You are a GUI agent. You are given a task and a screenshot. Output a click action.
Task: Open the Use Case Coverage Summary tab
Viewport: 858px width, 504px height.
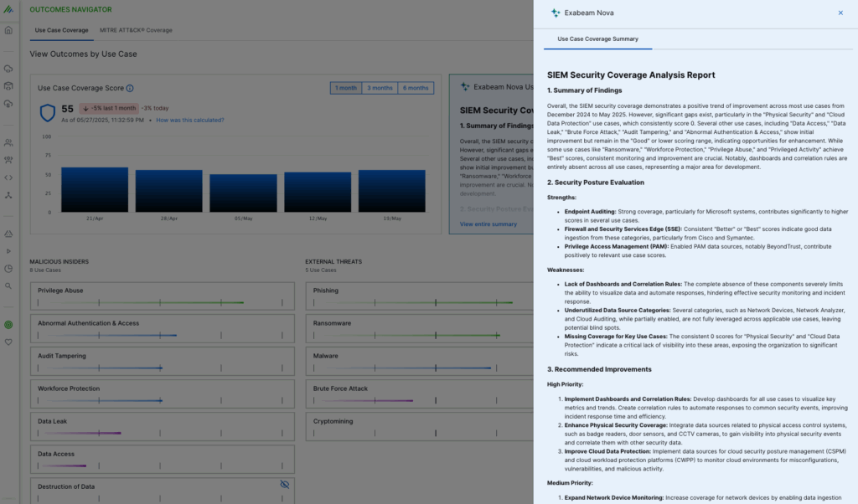[x=597, y=39]
